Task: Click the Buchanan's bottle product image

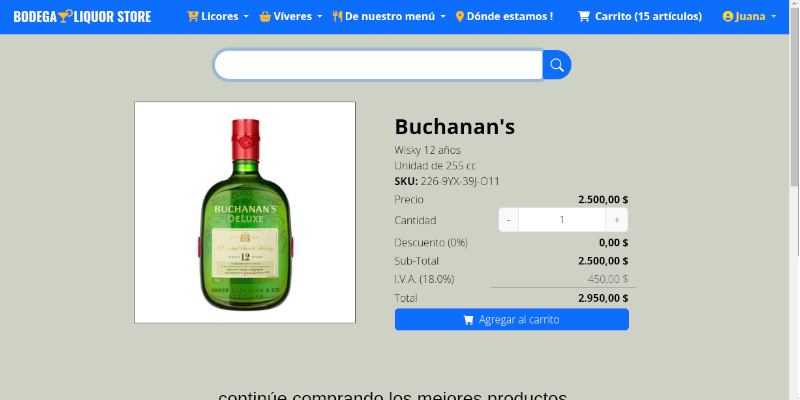Action: click(x=245, y=212)
